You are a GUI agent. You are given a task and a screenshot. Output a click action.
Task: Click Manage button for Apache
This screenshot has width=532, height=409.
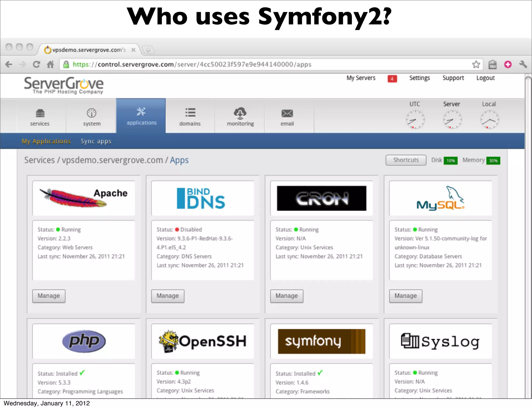(x=49, y=296)
